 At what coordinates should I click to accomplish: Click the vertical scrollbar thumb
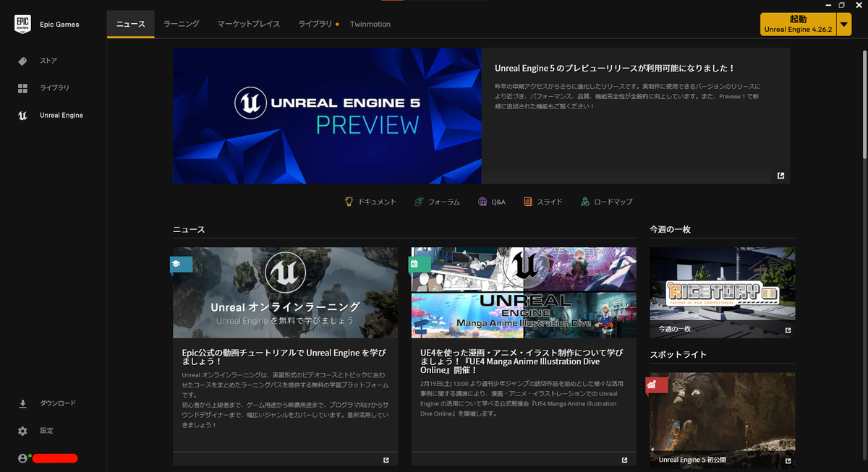coord(864,103)
